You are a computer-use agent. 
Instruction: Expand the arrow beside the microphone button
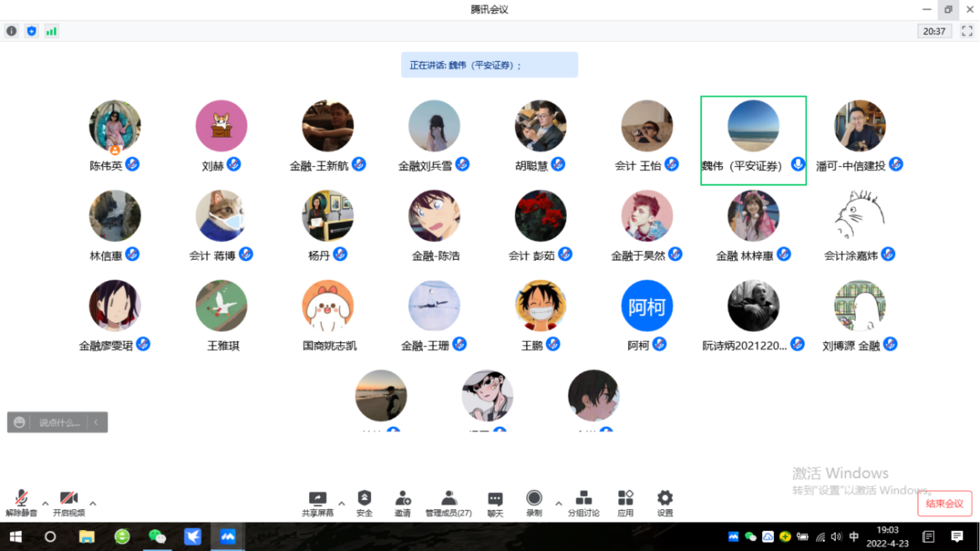coord(45,503)
